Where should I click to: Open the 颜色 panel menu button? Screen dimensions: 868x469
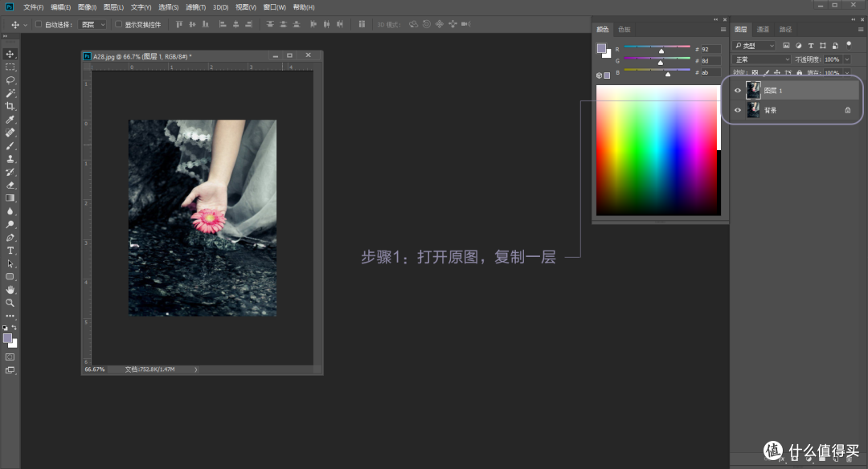point(723,29)
